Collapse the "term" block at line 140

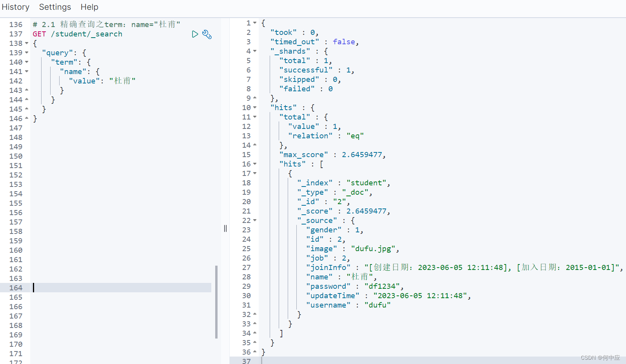[x=27, y=62]
